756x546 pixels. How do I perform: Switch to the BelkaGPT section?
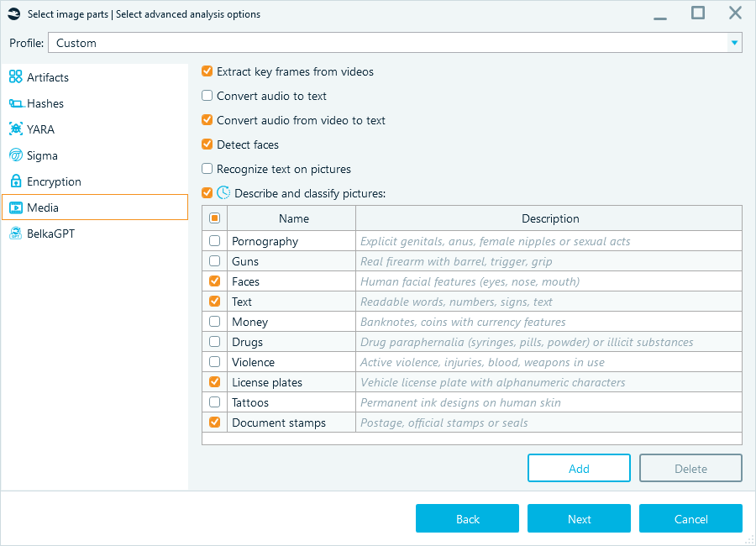50,234
